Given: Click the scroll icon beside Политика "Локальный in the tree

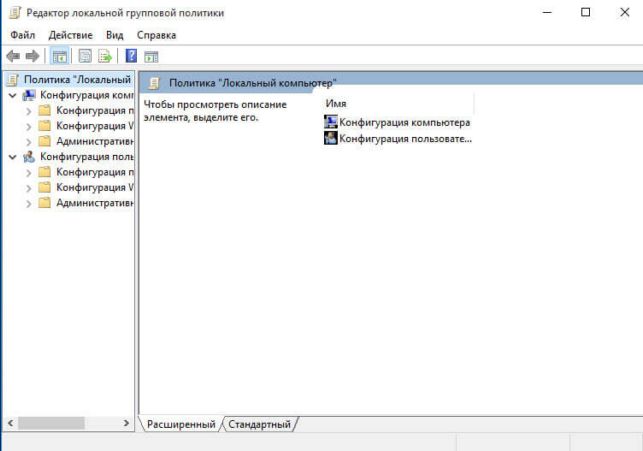Looking at the screenshot, I should [13, 80].
